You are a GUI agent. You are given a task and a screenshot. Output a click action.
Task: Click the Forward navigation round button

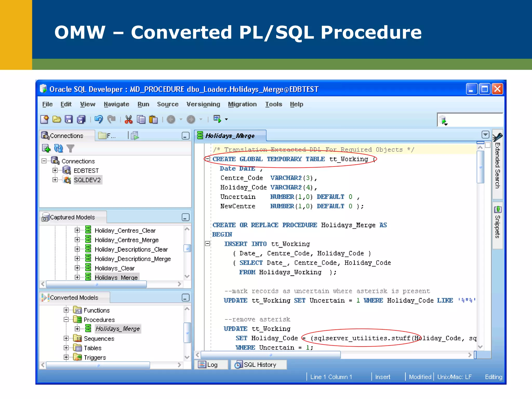(191, 119)
